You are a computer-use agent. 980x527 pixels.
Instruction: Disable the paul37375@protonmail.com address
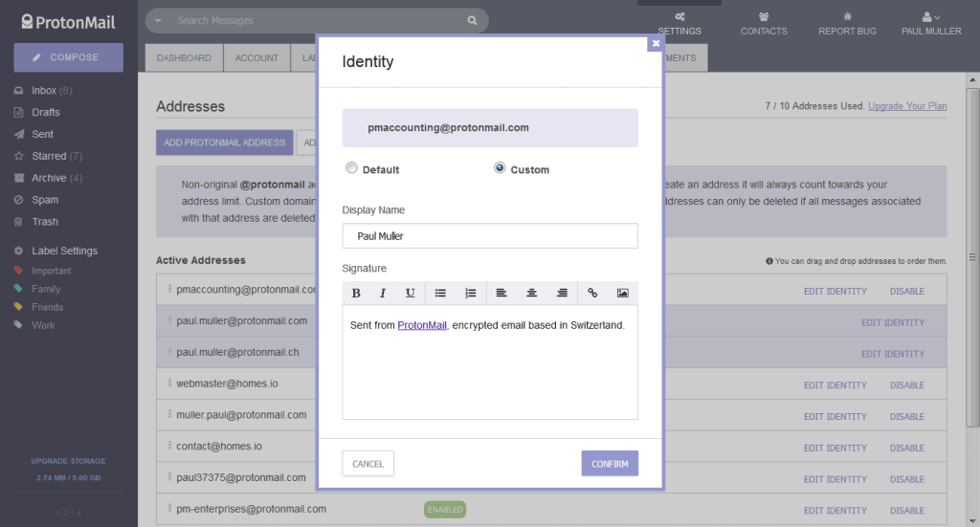coord(907,479)
